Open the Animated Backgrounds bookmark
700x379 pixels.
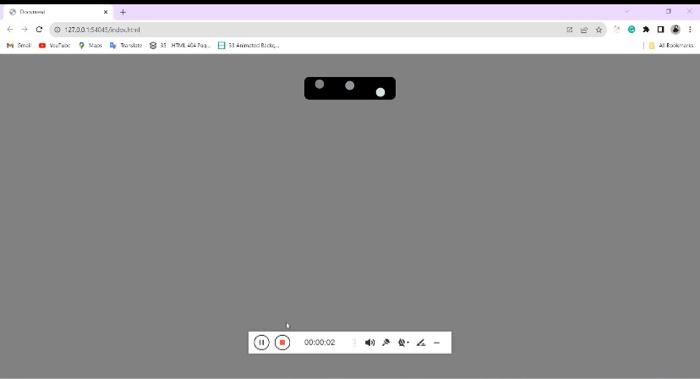(249, 46)
